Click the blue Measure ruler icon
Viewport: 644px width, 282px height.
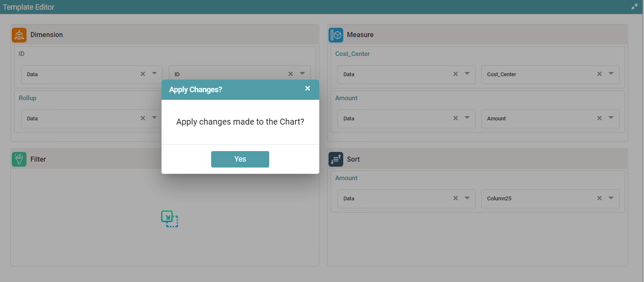[336, 35]
